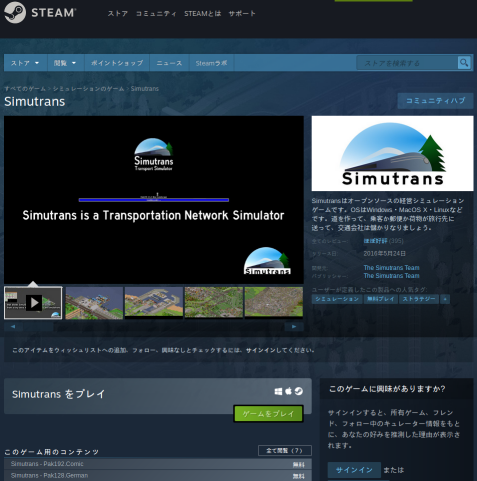The width and height of the screenshot is (477, 481).
Task: Select the シミュレーション tag
Action: pyautogui.click(x=337, y=299)
